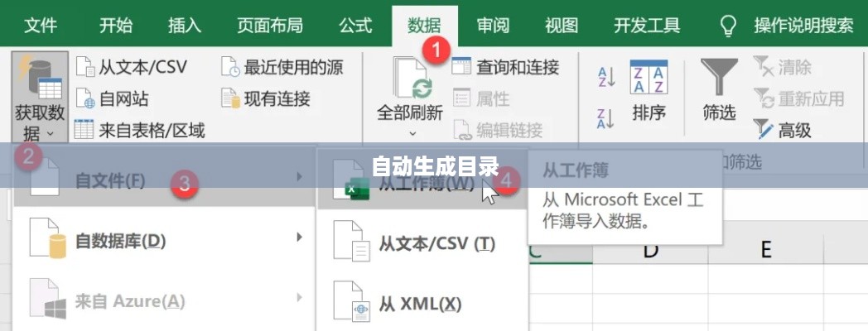Click the text file icon beside 从文本/CSV (T)
Viewport: 868px width, 331px height.
click(351, 241)
